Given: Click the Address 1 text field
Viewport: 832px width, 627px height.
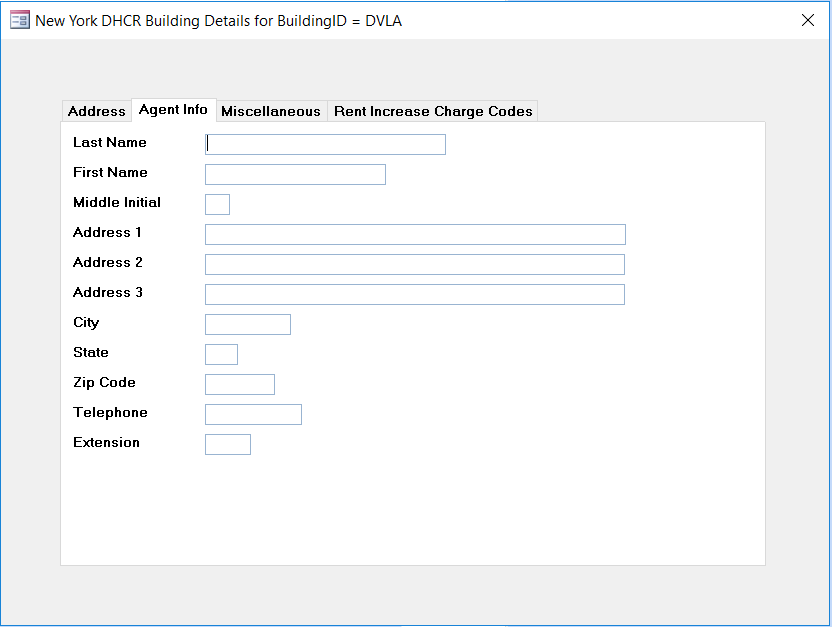Looking at the screenshot, I should [415, 234].
